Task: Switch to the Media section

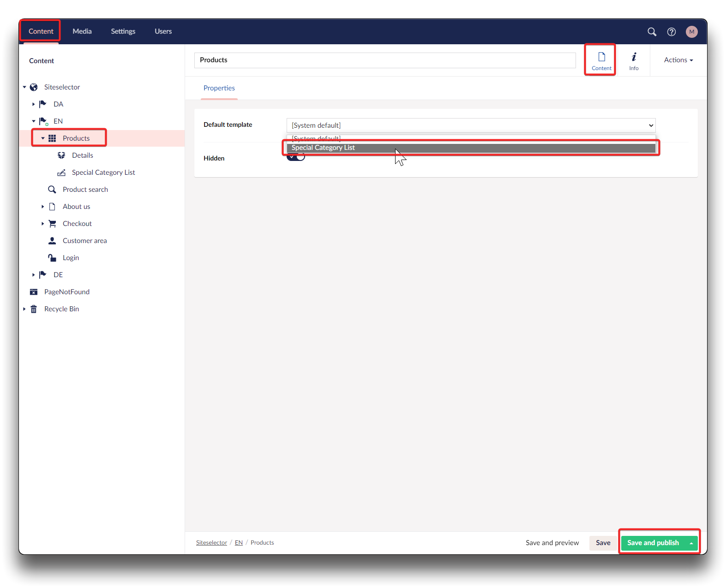Action: [82, 31]
